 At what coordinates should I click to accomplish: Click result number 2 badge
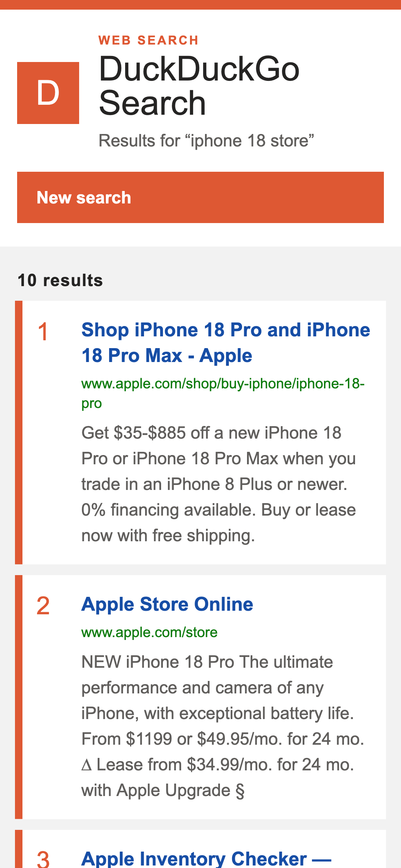(x=43, y=606)
